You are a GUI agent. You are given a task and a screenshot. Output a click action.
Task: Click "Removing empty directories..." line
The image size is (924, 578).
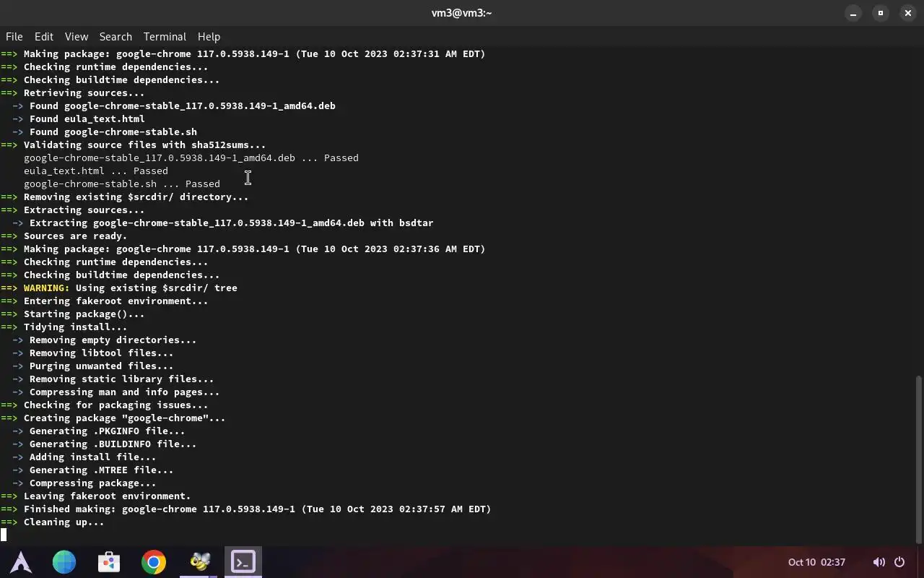pyautogui.click(x=113, y=340)
